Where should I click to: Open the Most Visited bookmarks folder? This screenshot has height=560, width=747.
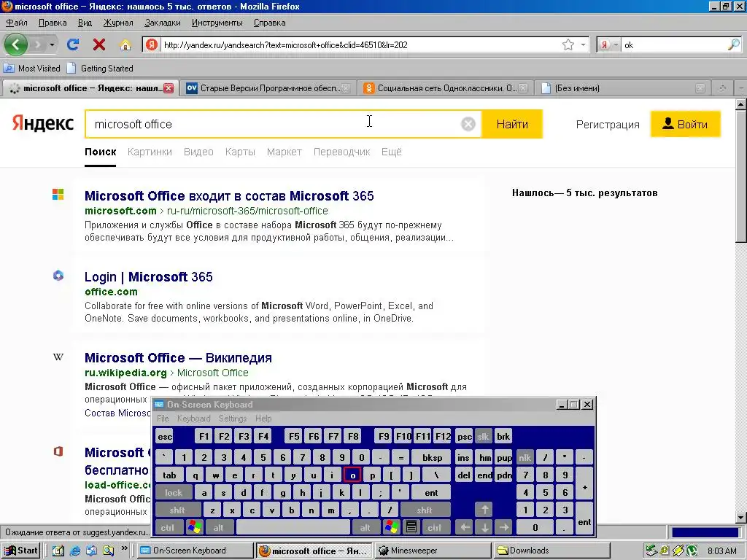pyautogui.click(x=32, y=68)
